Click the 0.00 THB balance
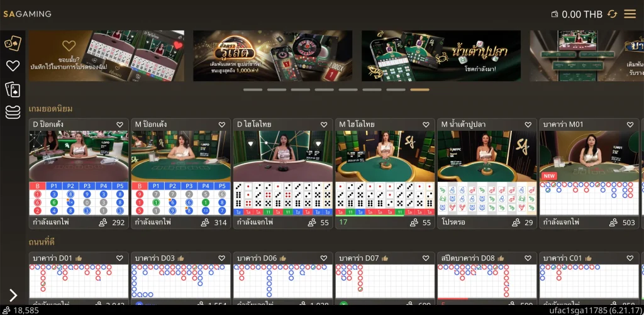This screenshot has width=644, height=315. [x=582, y=14]
